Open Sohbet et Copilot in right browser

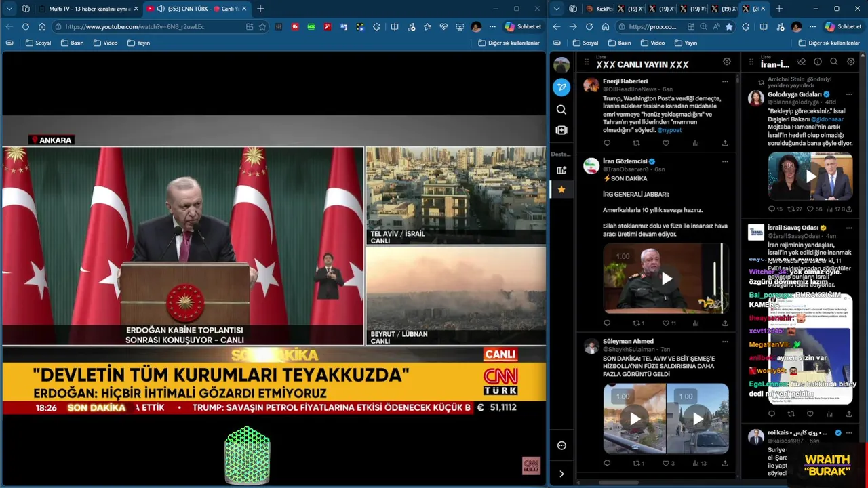[843, 26]
